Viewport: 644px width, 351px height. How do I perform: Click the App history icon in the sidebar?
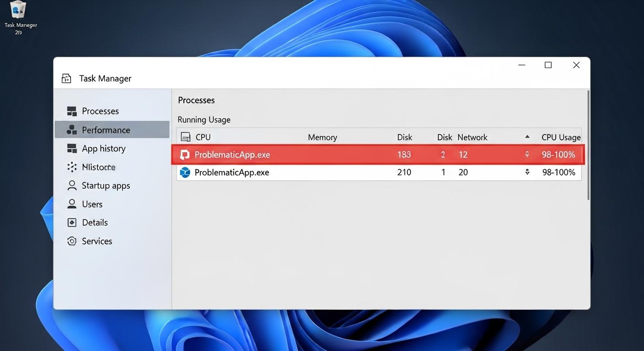pos(71,148)
